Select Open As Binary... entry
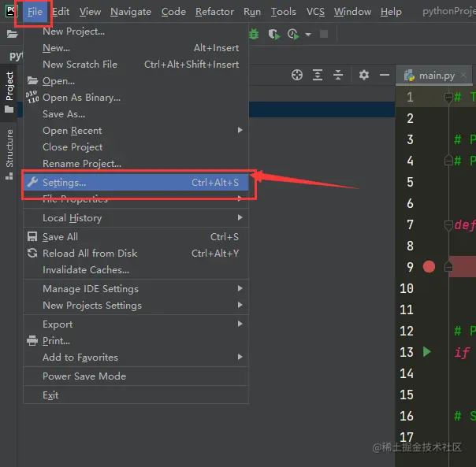The image size is (476, 467). click(x=136, y=98)
